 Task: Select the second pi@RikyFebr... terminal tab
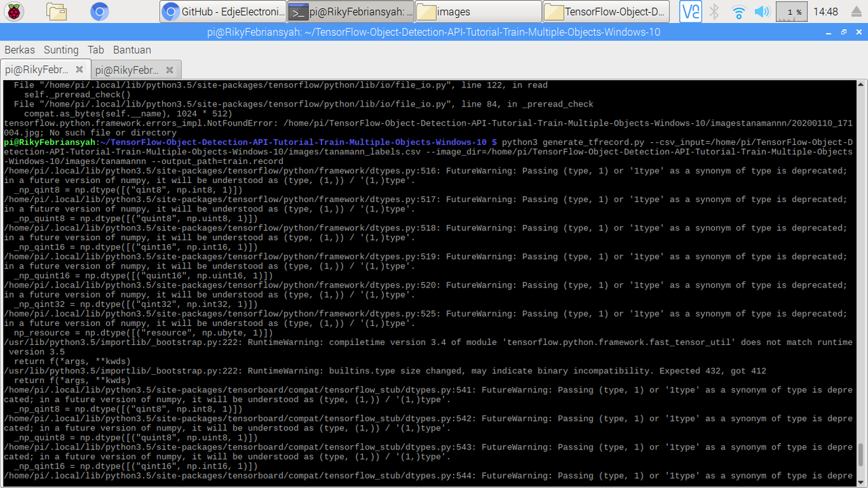(x=136, y=70)
